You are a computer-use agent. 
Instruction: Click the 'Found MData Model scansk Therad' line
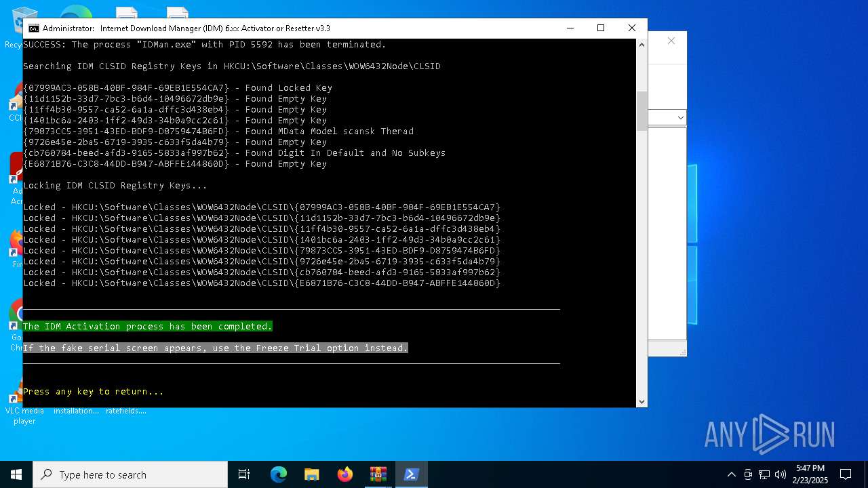click(218, 131)
